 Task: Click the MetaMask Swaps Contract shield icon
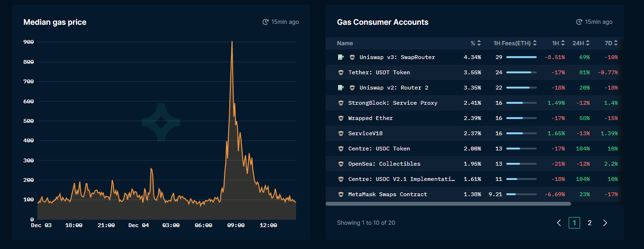click(x=341, y=194)
